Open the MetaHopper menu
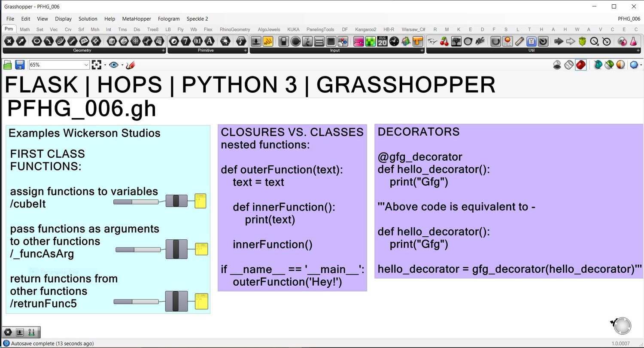Viewport: 644px width, 348px height. (137, 19)
